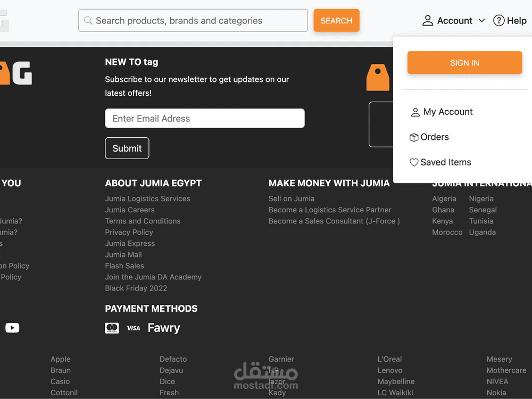This screenshot has width=532, height=399.
Task: Click the VISA payment logo
Action: [x=134, y=328]
